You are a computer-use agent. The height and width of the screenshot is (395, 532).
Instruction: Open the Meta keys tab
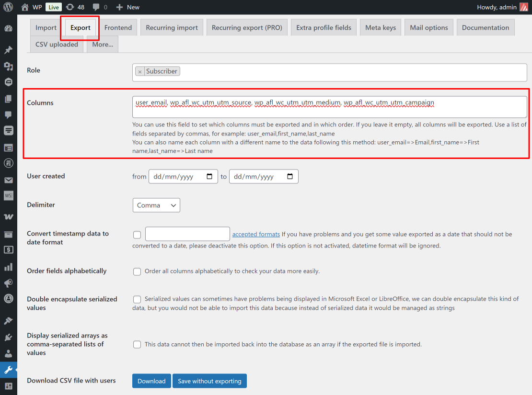[380, 27]
